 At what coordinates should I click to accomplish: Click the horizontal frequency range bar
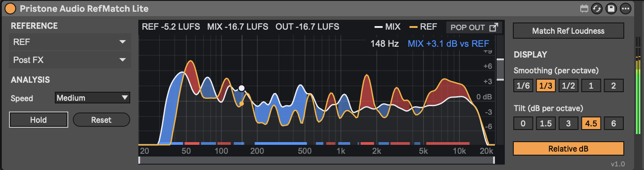(x=317, y=160)
